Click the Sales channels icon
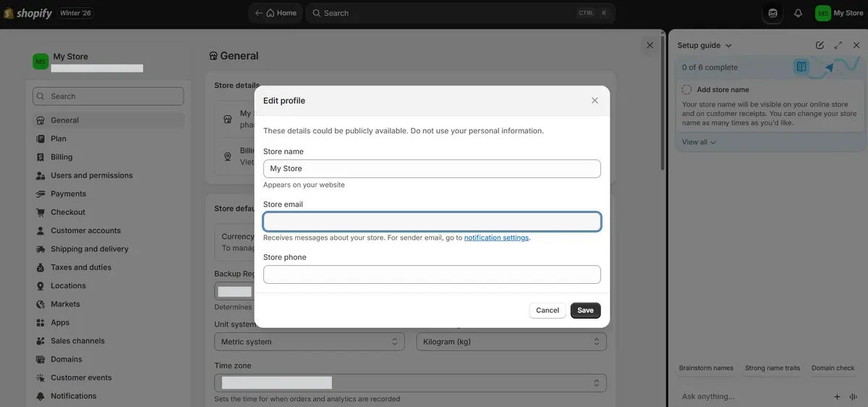Viewport: 868px width, 407px height. (41, 341)
